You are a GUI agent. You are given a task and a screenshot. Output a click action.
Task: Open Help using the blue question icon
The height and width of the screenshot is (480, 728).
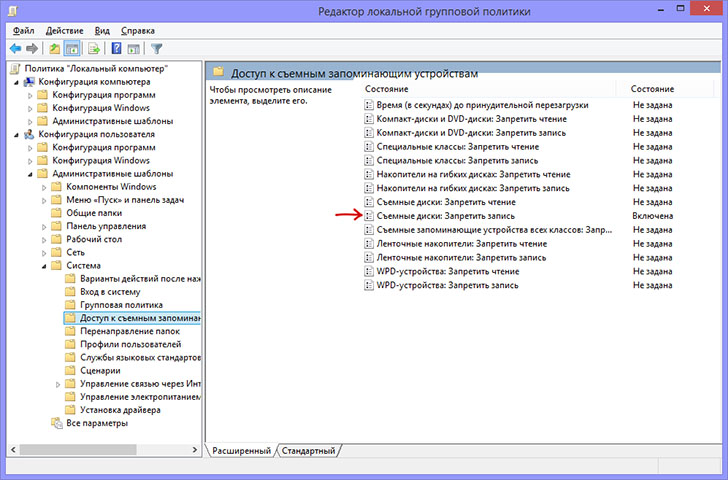point(117,48)
